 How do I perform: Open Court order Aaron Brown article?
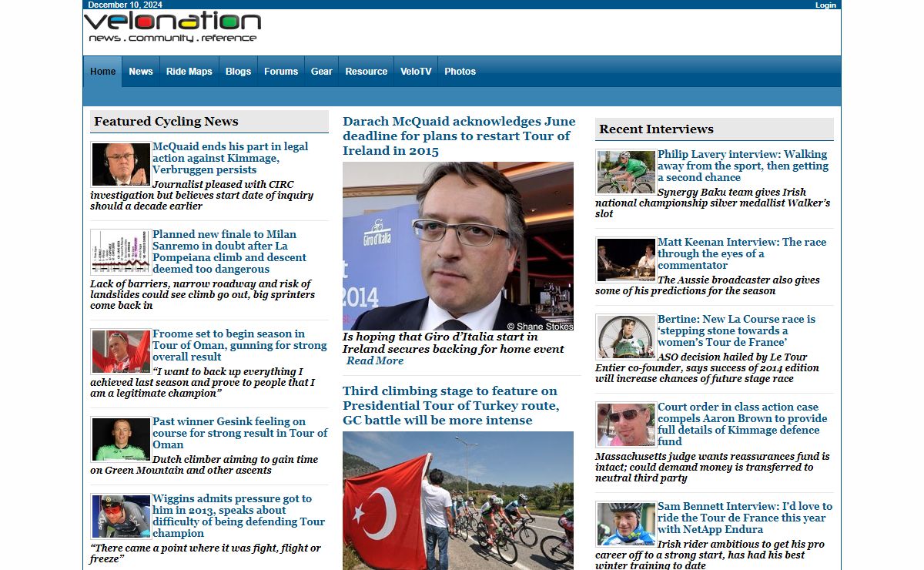pos(742,424)
